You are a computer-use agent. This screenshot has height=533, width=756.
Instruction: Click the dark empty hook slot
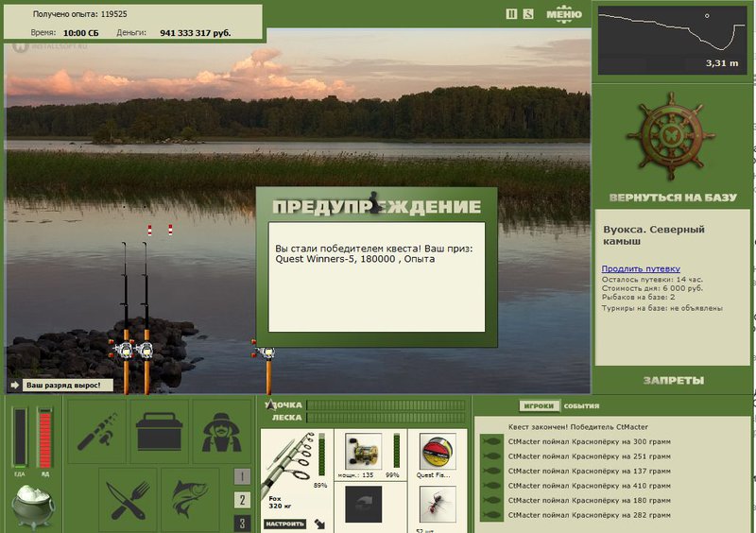[x=364, y=505]
